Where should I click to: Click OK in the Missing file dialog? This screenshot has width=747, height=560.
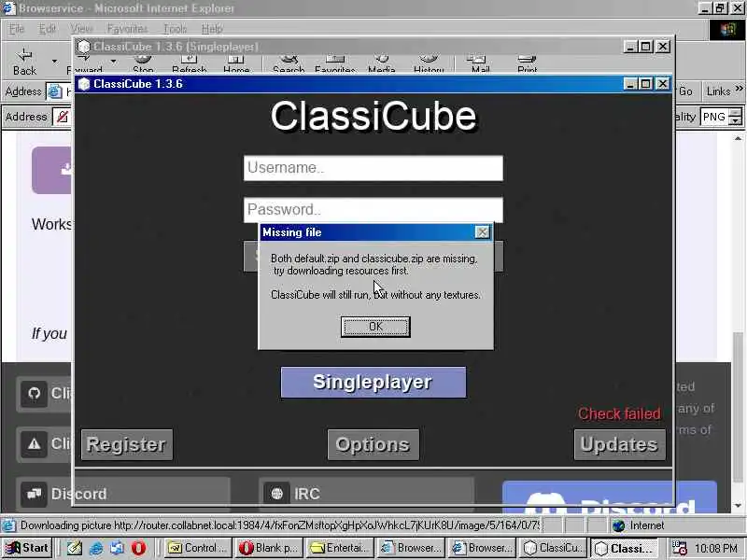click(x=375, y=327)
